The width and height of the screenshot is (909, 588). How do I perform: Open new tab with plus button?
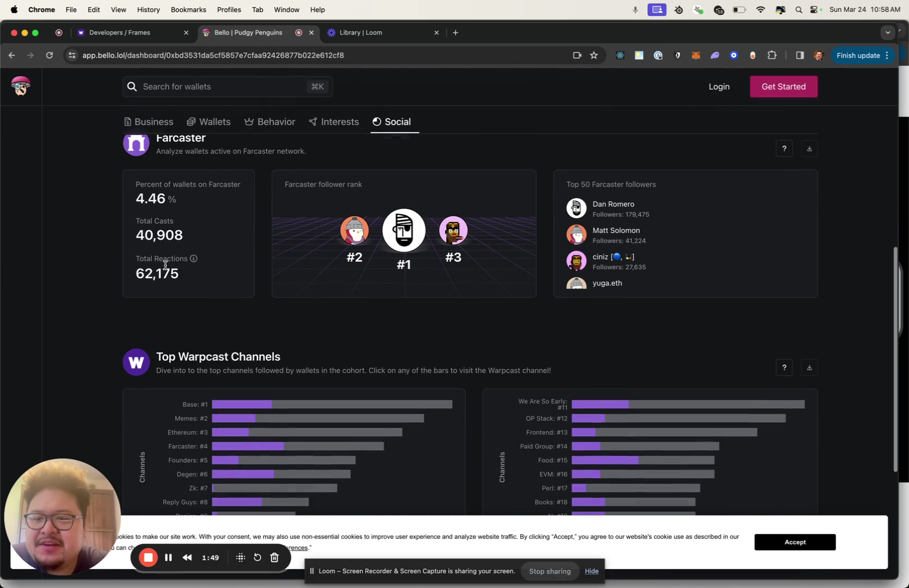point(456,33)
